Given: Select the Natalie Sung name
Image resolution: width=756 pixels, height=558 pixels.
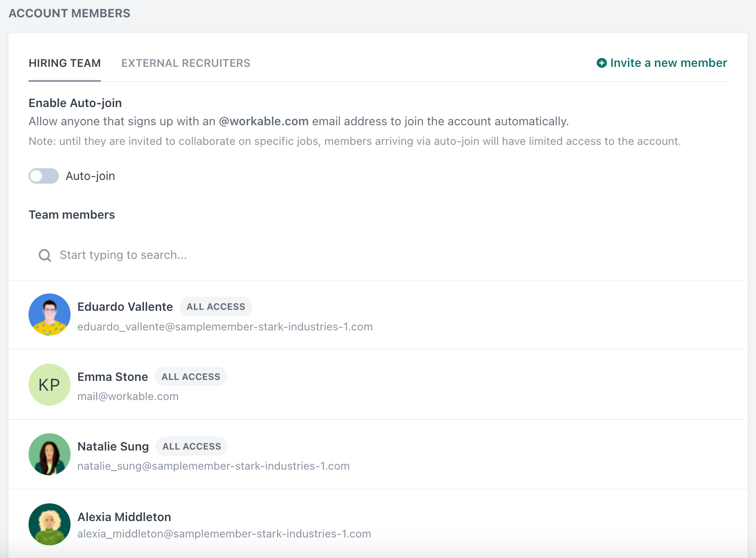Looking at the screenshot, I should point(113,447).
